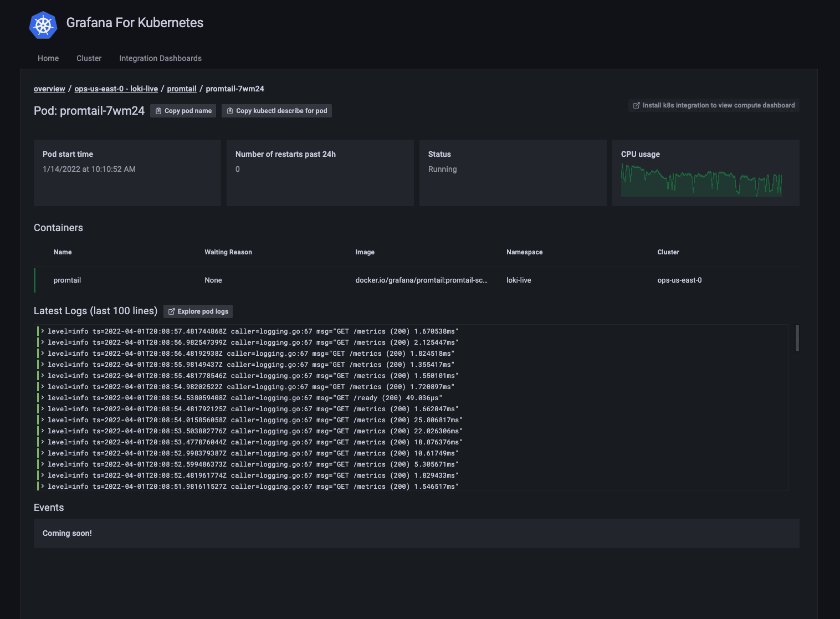Viewport: 840px width, 619px height.
Task: Click clipboard icon in Copy kubectl describe
Action: pyautogui.click(x=230, y=111)
